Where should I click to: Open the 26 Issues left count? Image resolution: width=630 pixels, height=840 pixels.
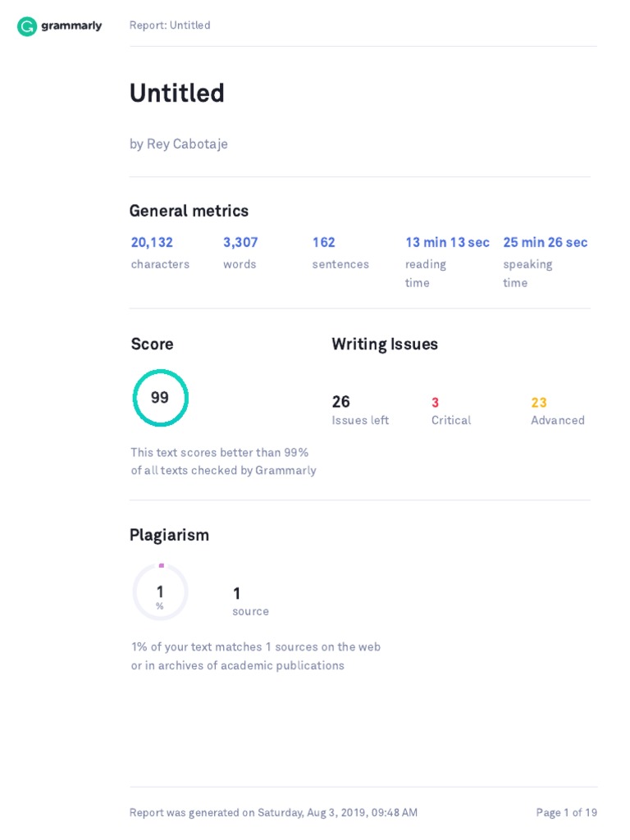(341, 402)
